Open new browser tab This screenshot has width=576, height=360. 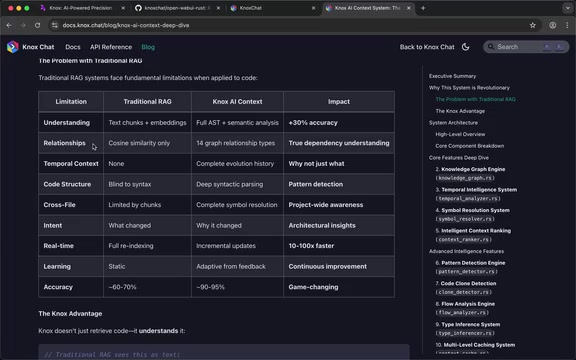click(423, 8)
